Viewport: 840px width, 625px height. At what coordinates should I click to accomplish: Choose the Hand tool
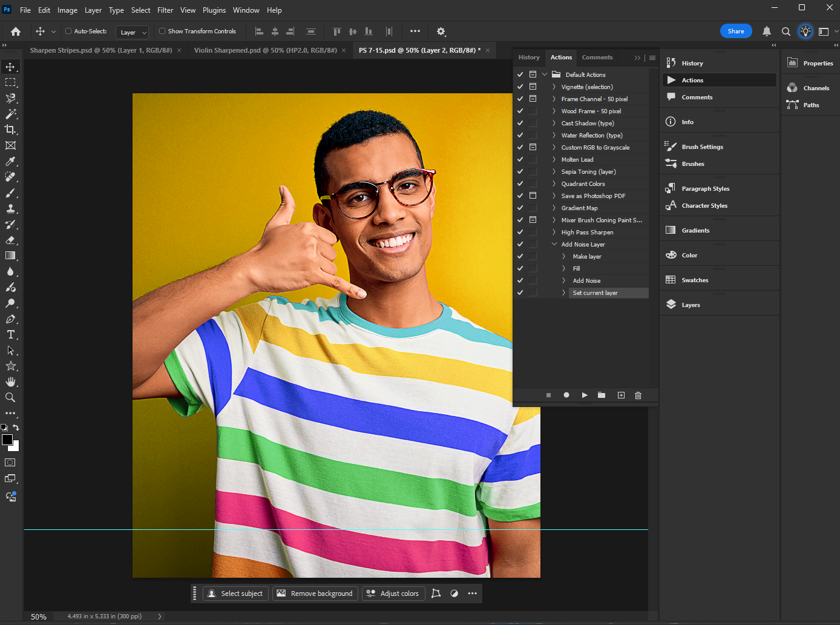click(x=10, y=382)
